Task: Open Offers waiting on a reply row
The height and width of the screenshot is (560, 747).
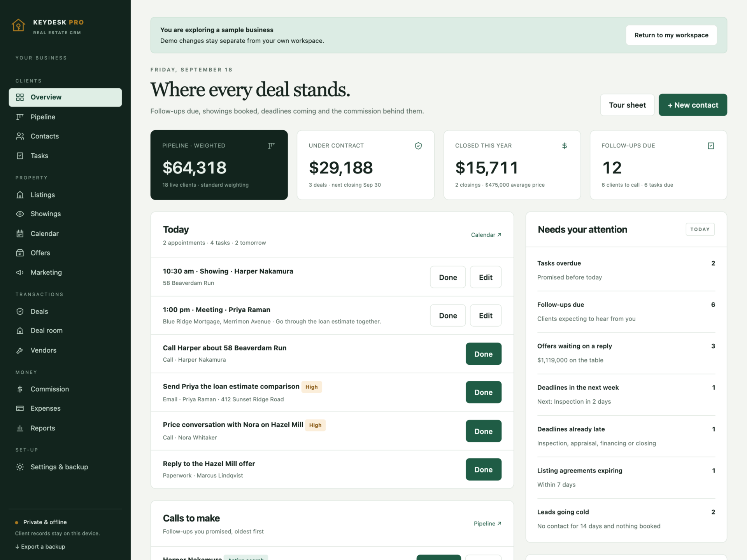Action: pos(626,353)
